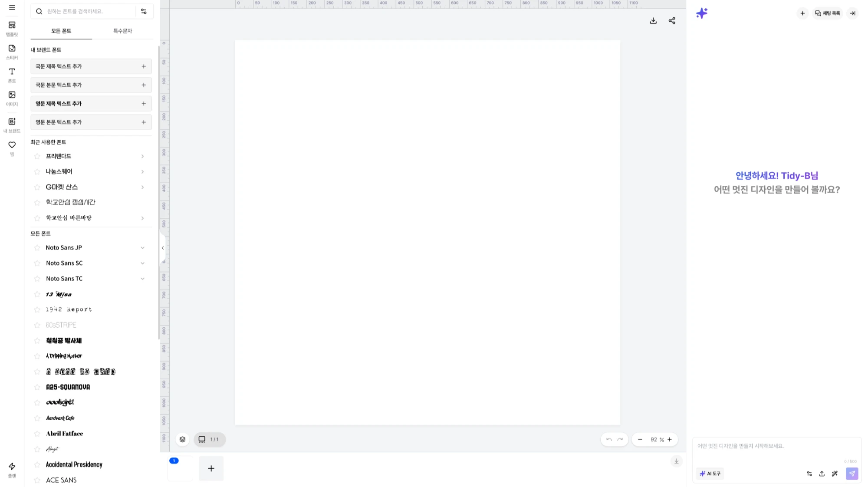
Task: Favorite the Abril Fatface star
Action: click(x=37, y=434)
